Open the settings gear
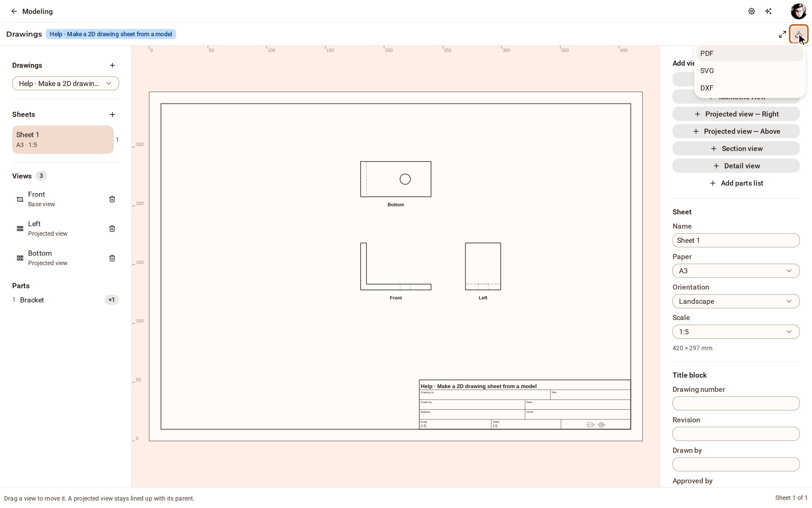The image size is (812, 508). click(751, 11)
